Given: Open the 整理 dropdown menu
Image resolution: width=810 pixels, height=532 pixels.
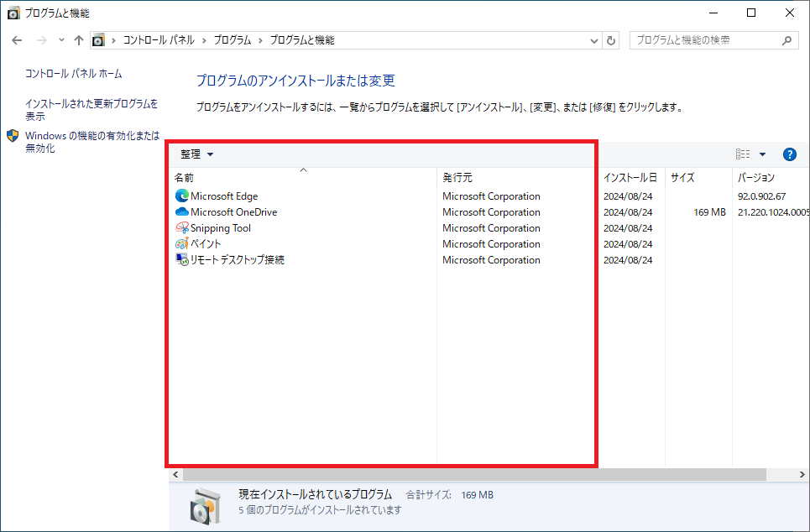Looking at the screenshot, I should pyautogui.click(x=197, y=154).
